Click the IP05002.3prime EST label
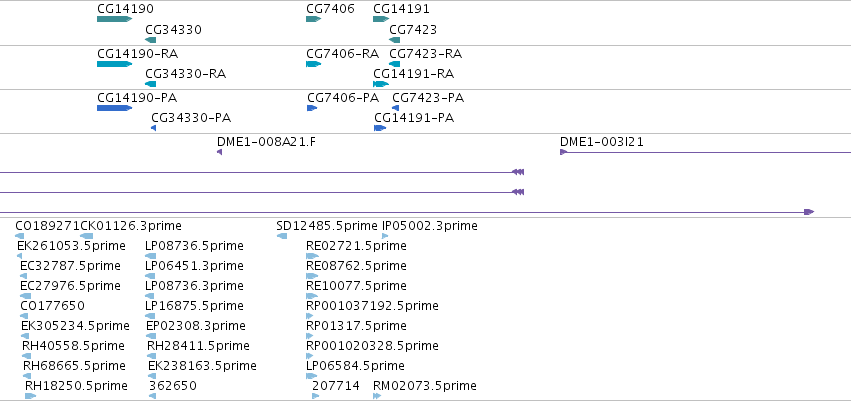Image resolution: width=851 pixels, height=401 pixels. [430, 226]
